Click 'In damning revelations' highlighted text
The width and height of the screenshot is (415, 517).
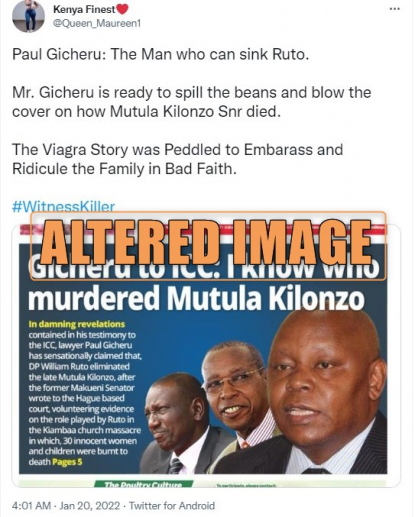77,324
